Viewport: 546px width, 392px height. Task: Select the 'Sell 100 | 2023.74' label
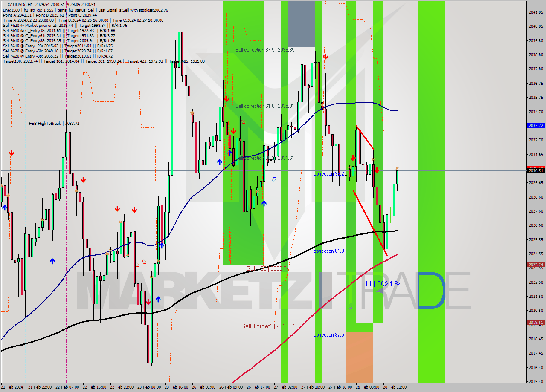pos(268,268)
